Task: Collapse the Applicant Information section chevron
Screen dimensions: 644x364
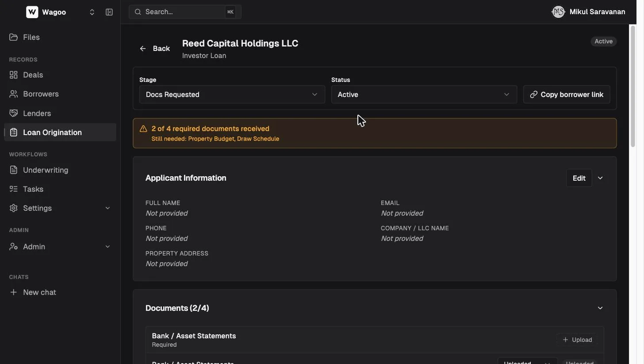Action: [x=600, y=178]
